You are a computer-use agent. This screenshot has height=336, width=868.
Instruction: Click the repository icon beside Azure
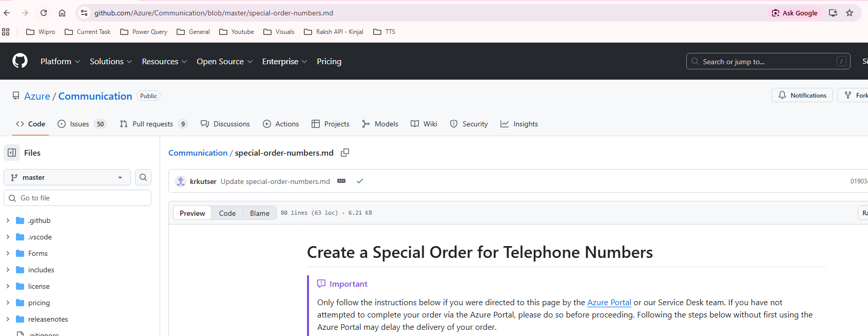pos(16,96)
